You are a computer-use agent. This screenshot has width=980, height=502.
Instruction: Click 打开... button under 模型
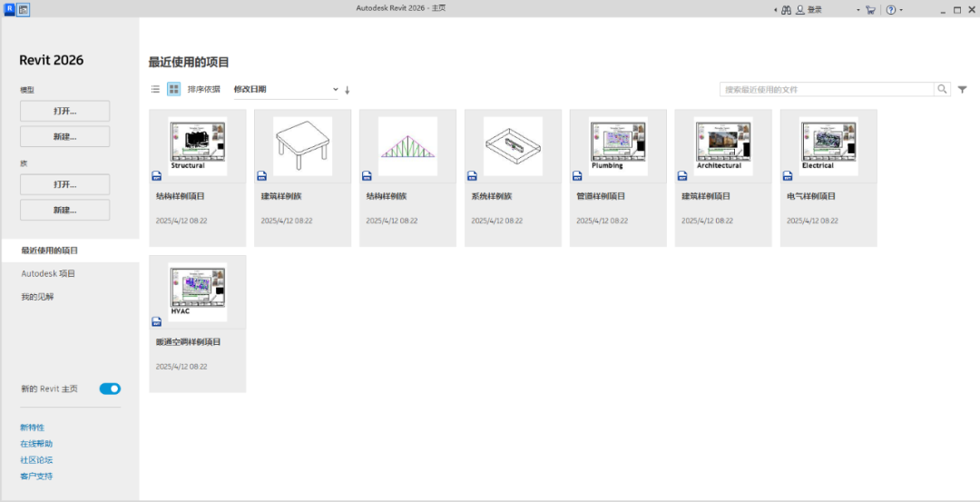tap(64, 111)
